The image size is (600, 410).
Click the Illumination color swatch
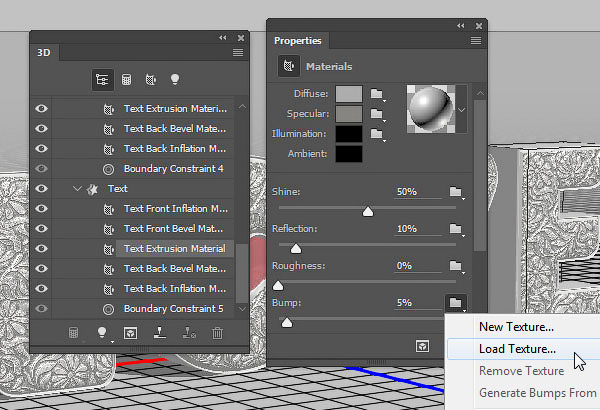(349, 134)
